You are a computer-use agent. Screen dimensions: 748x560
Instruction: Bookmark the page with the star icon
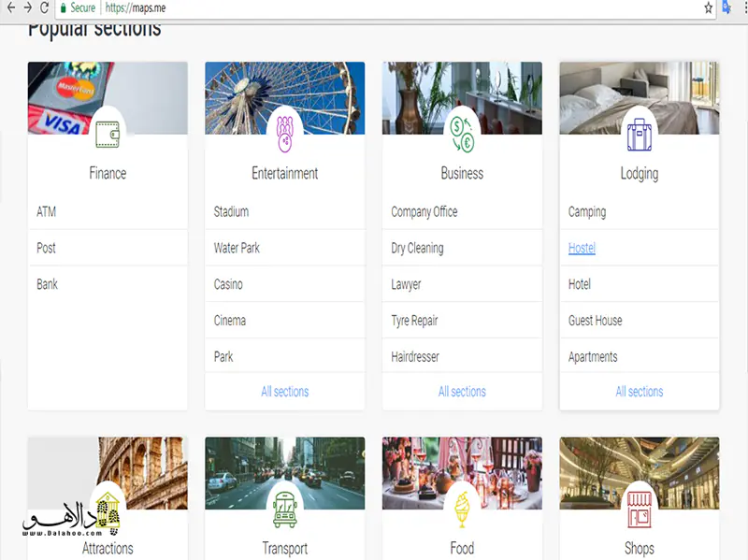click(709, 8)
